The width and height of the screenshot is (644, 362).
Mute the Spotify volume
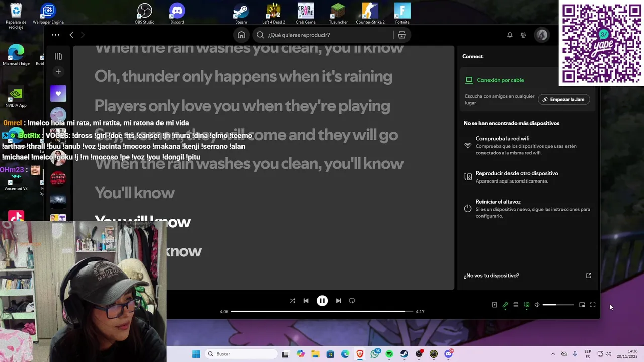click(537, 305)
